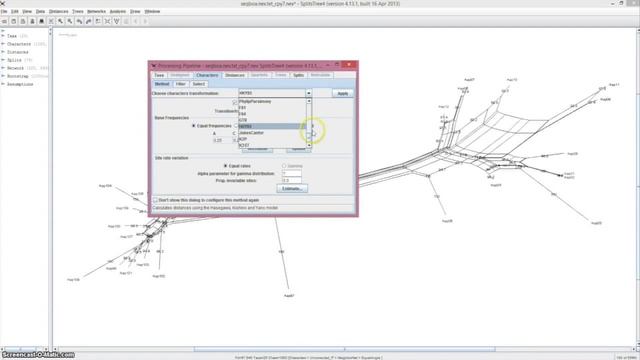Open the Filter sub-tab

(181, 84)
